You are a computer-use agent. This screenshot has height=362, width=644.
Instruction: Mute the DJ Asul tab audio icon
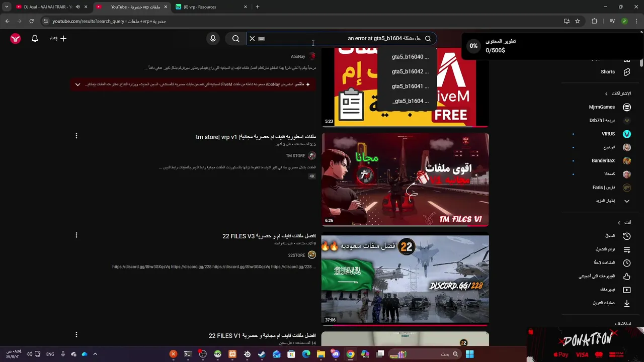[77, 7]
